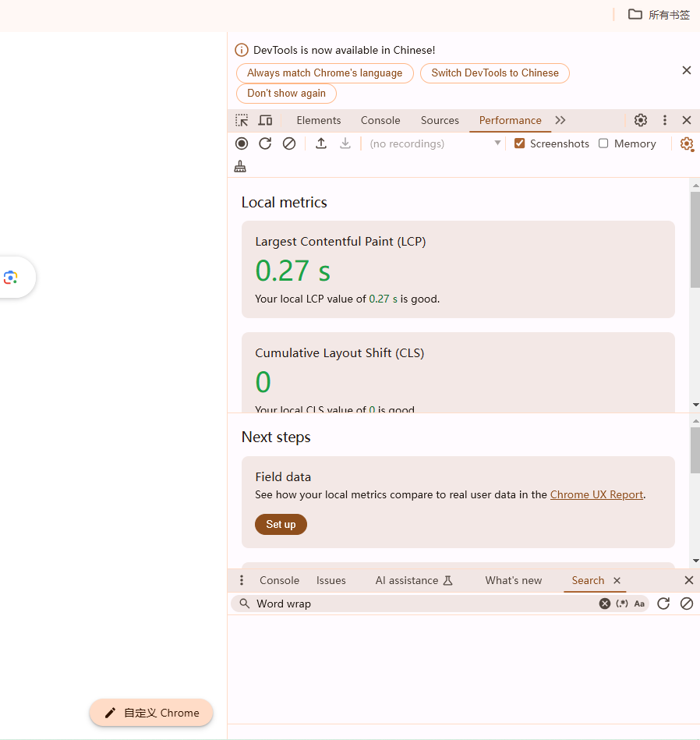Click the Next steps scroll down arrow
The image size is (700, 740).
coord(695,561)
